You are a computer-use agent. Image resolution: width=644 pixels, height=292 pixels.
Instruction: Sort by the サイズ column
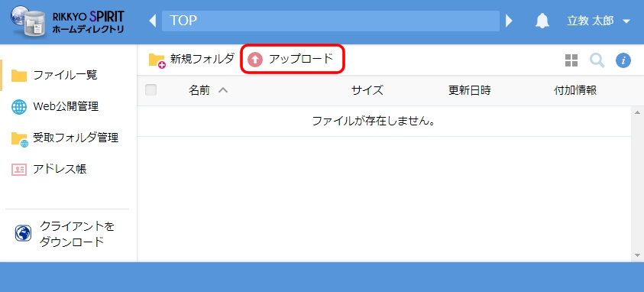tap(367, 90)
